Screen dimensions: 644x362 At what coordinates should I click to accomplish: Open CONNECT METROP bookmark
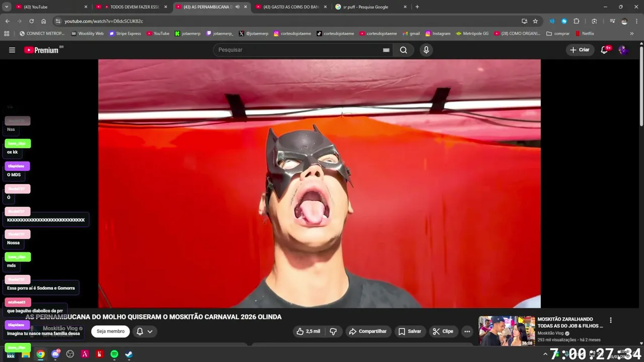(x=42, y=34)
